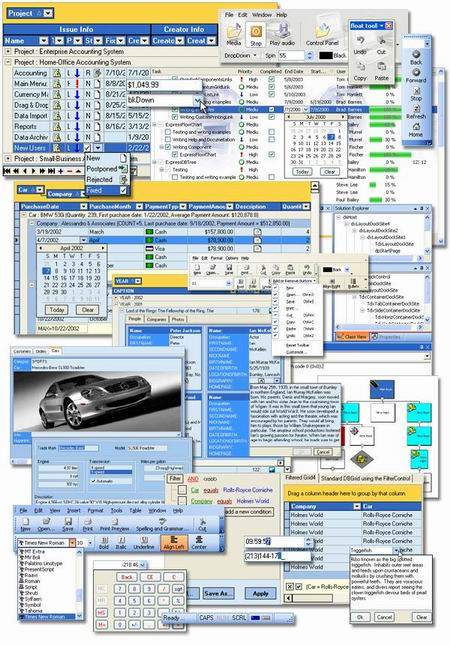
Task: Click Undo in the float tool palette
Action: coord(360,40)
